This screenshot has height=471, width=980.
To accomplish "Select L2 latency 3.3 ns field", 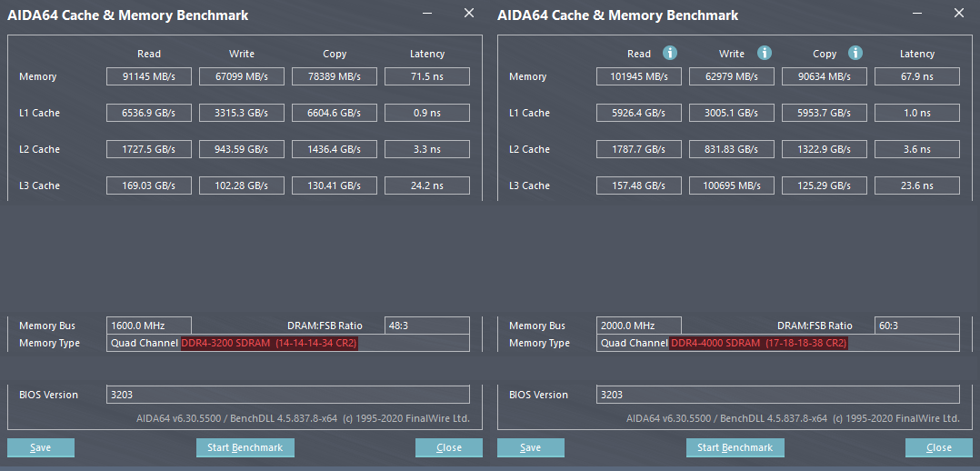I will [427, 149].
